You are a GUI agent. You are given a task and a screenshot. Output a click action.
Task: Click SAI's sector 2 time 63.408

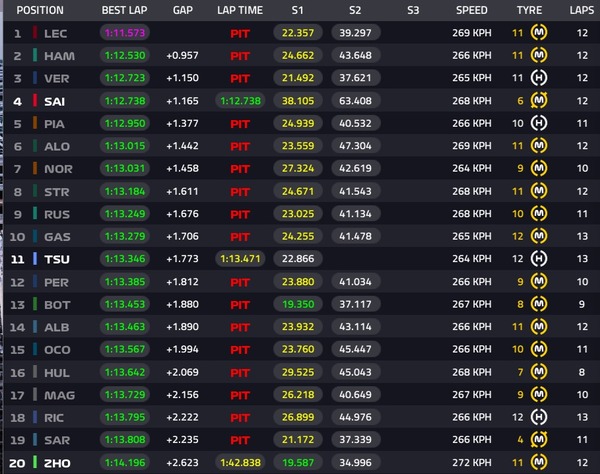(x=355, y=101)
